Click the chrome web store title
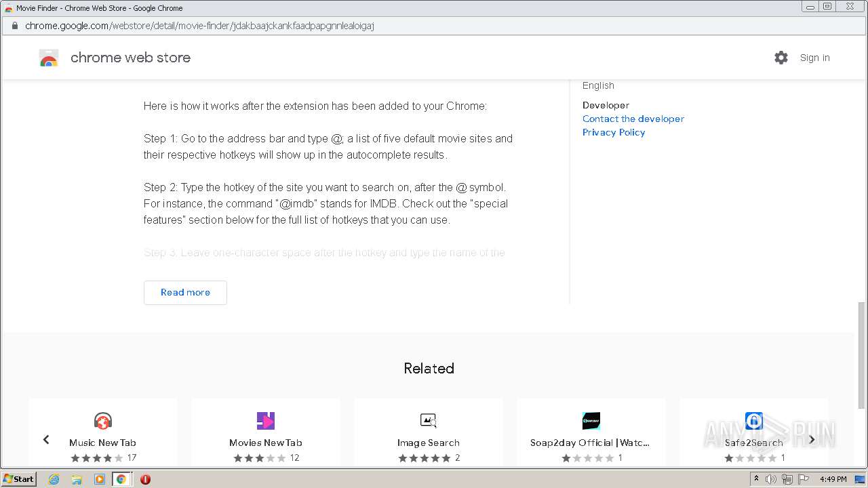Screen dimensions: 868x488 pos(130,58)
